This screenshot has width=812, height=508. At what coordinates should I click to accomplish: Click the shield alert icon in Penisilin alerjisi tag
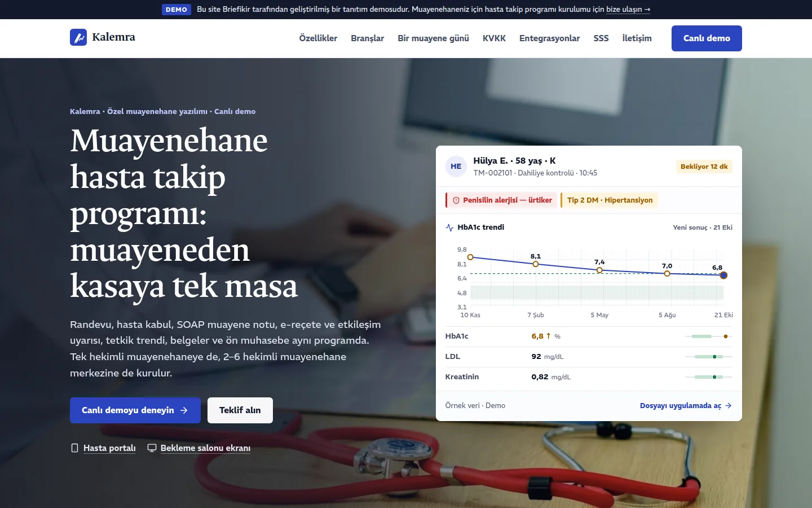coord(456,200)
